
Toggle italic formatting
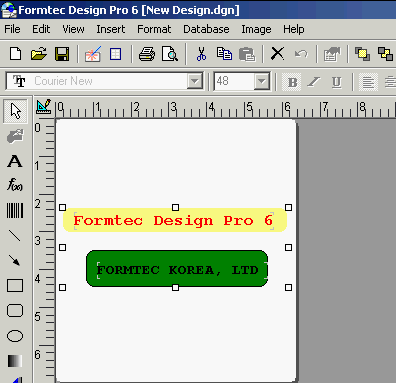coord(313,82)
